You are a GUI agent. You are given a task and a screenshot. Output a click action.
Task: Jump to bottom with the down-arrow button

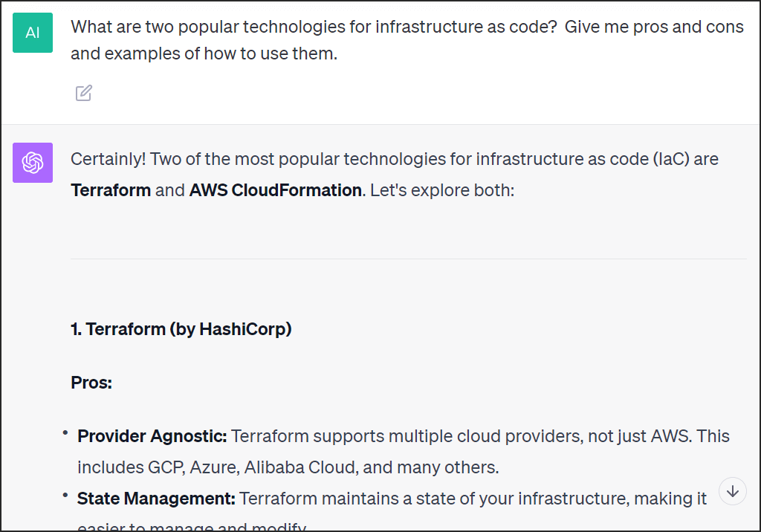732,491
